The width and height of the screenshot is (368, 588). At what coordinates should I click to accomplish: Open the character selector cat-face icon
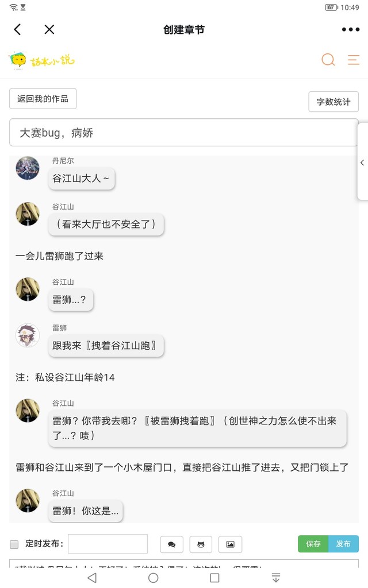201,544
